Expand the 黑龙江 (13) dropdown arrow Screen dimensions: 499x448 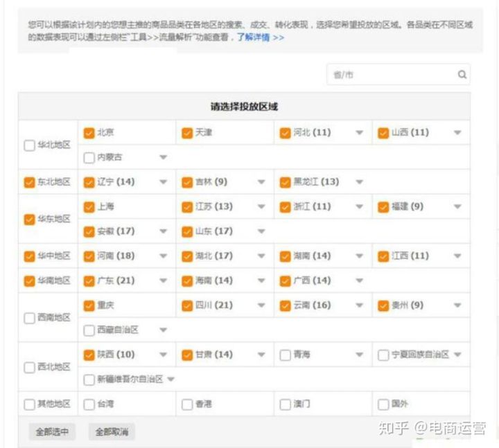[x=359, y=183]
